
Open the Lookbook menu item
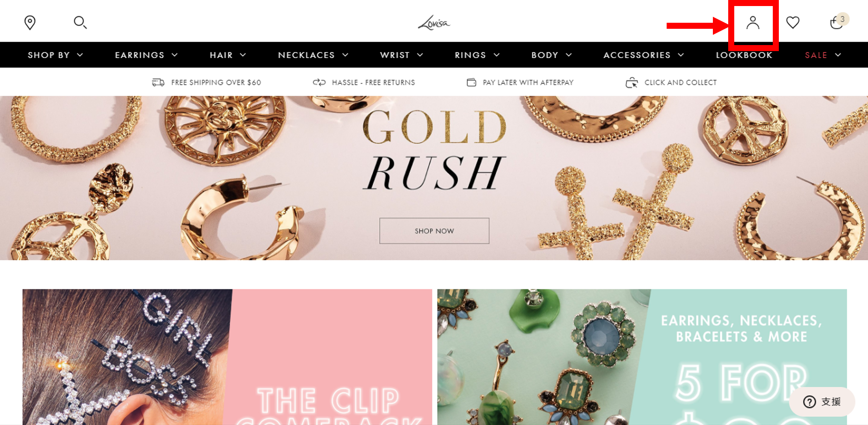[x=744, y=55]
